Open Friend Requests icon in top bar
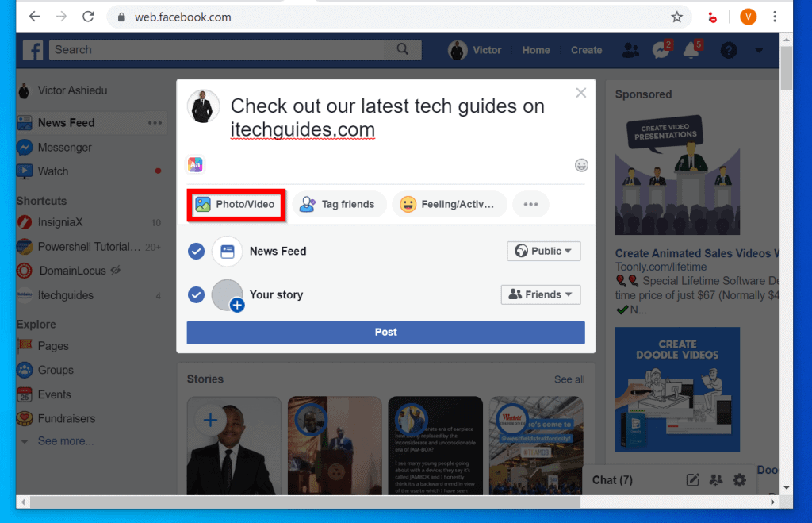 tap(630, 50)
